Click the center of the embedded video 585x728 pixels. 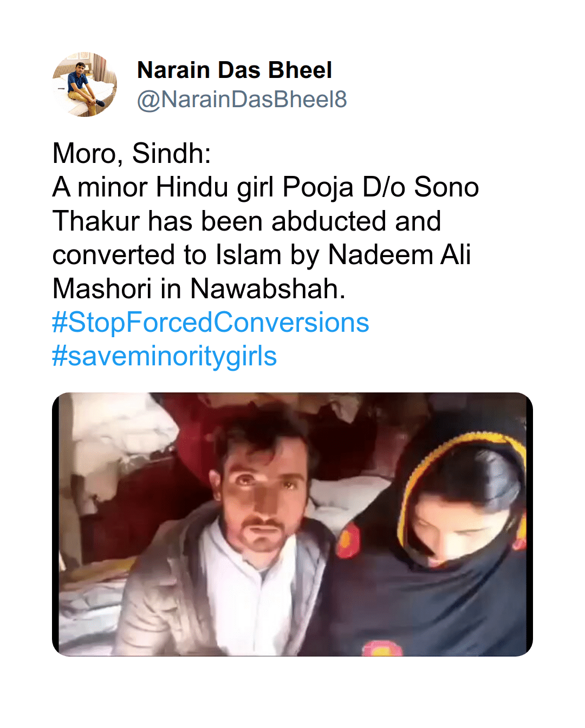coord(292,524)
